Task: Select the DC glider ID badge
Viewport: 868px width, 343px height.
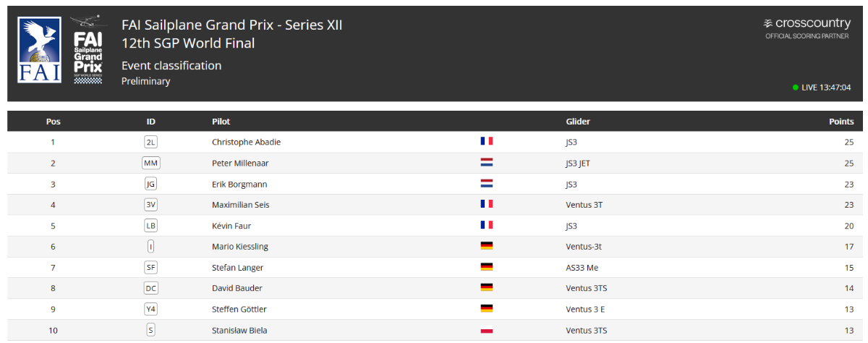Action: (151, 288)
